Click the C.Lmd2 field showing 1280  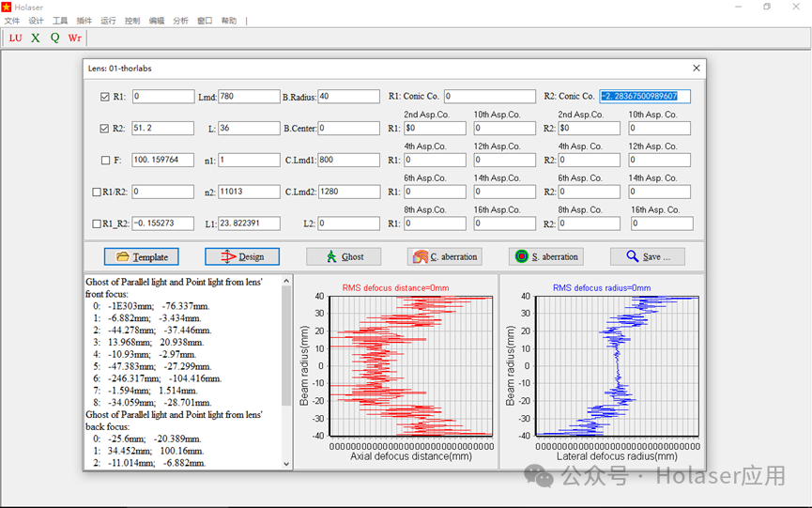point(348,192)
